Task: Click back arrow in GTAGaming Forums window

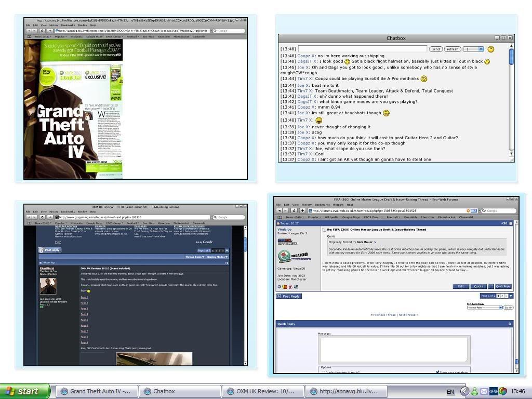Action: coord(29,217)
